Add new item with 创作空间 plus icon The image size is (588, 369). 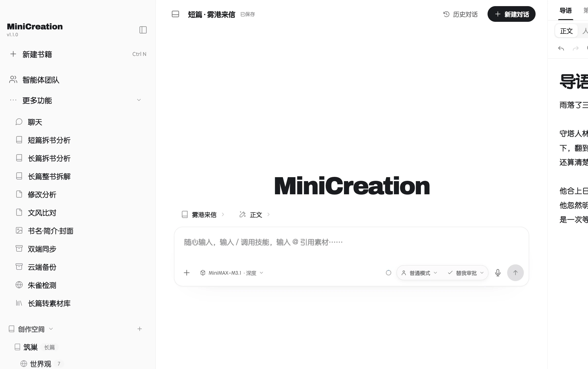pos(140,329)
